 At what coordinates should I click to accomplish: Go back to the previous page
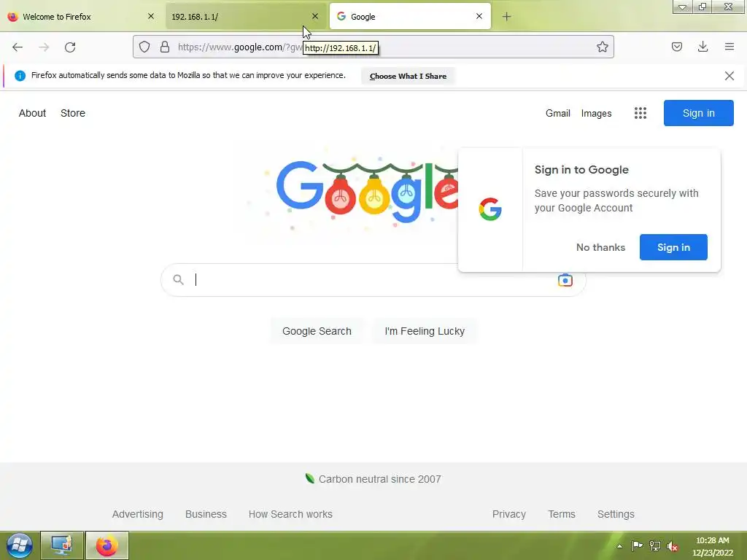click(18, 47)
